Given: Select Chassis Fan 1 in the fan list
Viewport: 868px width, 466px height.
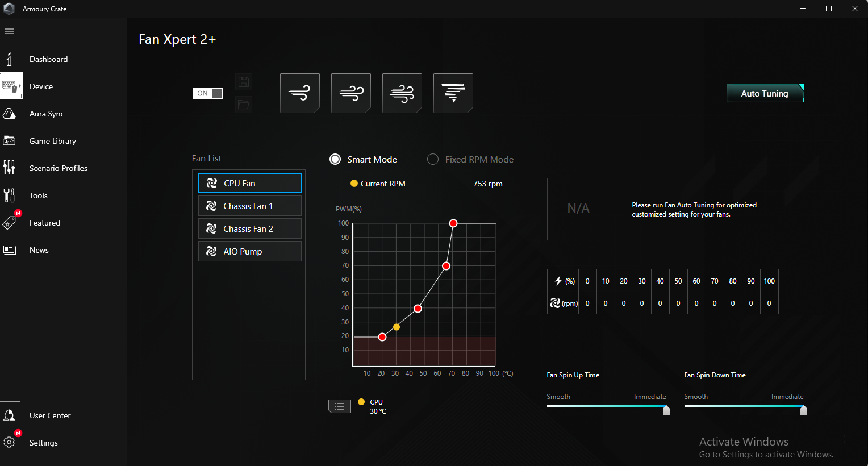Looking at the screenshot, I should (x=250, y=206).
